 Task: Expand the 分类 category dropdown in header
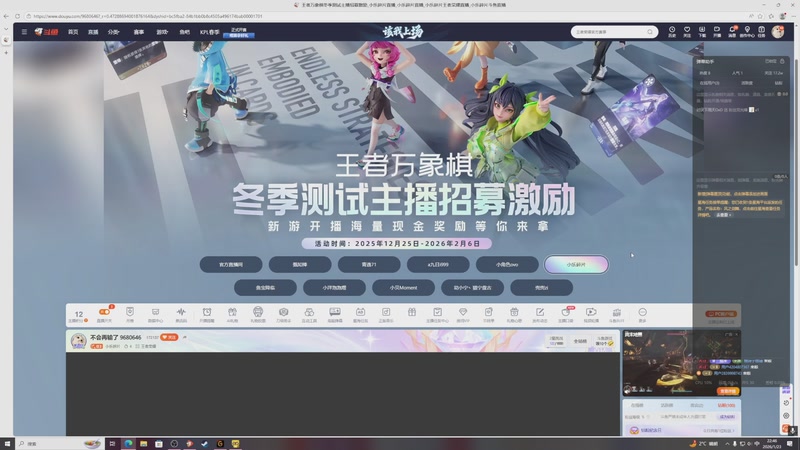113,32
